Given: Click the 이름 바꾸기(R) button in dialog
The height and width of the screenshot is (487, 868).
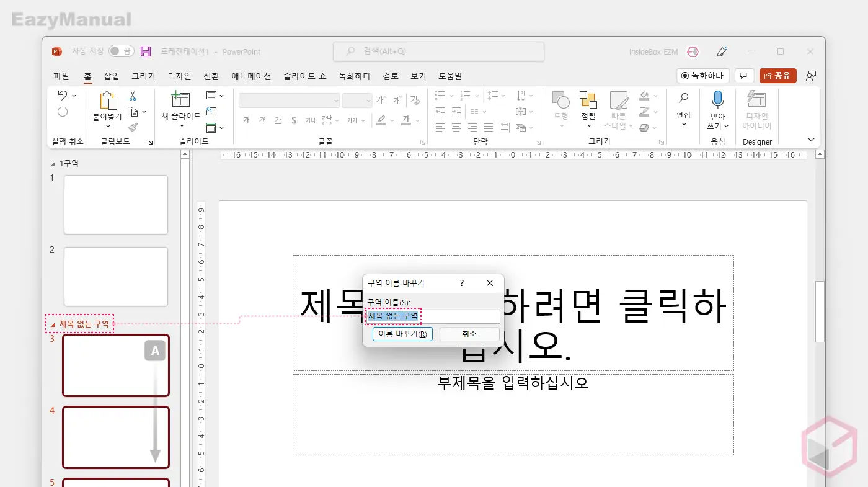Looking at the screenshot, I should (x=402, y=334).
